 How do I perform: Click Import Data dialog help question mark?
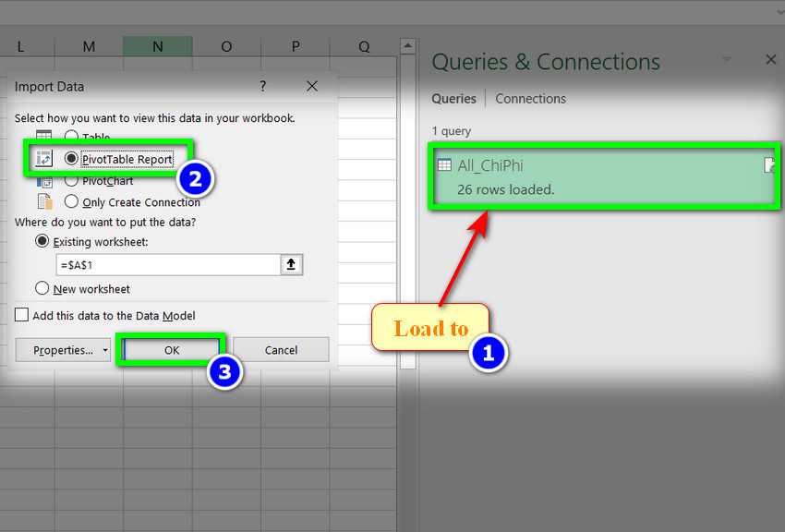pos(263,86)
